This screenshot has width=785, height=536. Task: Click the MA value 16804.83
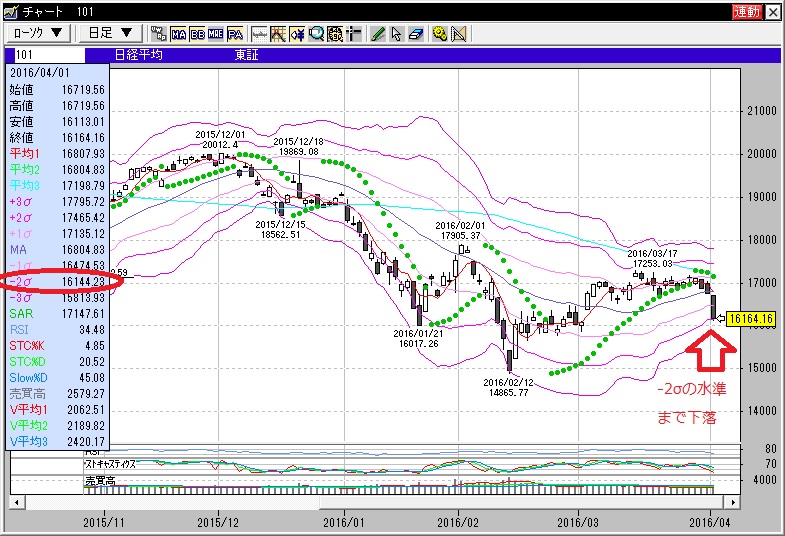[84, 250]
